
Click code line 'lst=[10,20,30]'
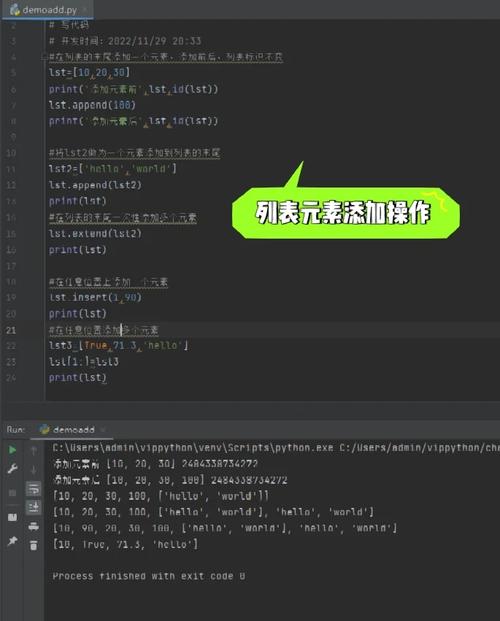coord(90,72)
